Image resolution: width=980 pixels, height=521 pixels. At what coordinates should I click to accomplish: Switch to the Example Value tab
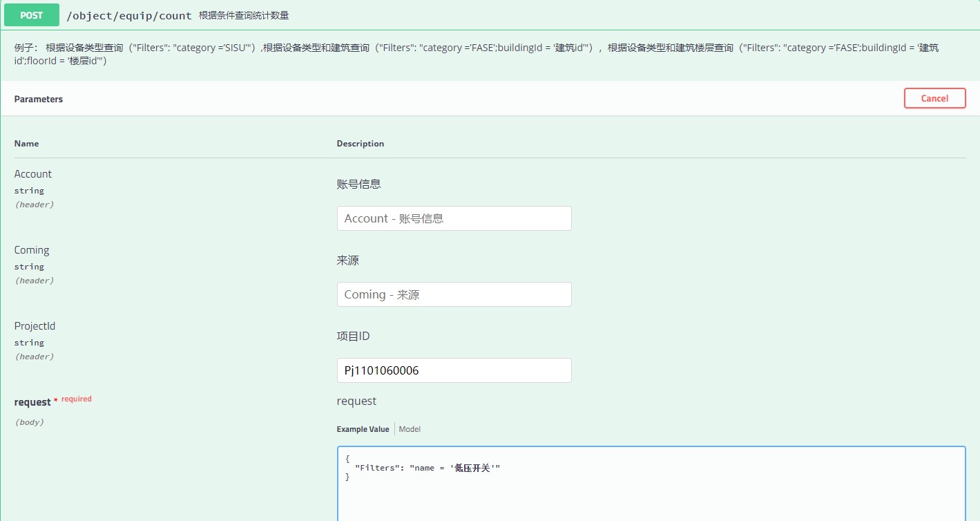363,429
